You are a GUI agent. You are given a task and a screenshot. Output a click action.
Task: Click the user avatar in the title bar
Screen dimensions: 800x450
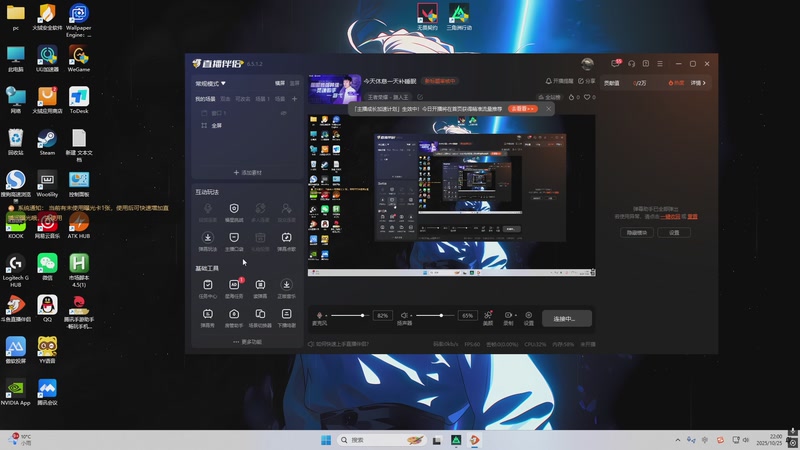[587, 64]
